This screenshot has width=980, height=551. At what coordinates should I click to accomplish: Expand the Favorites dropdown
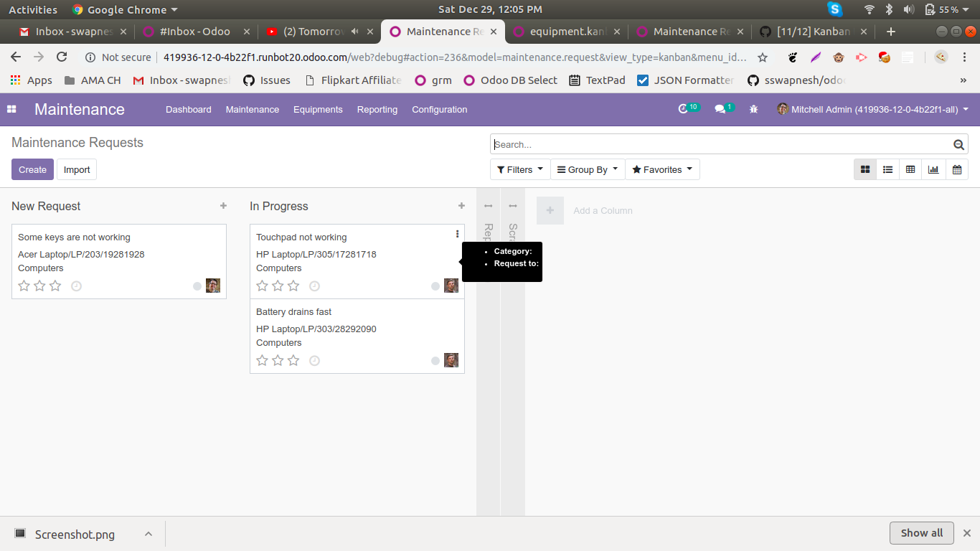661,169
